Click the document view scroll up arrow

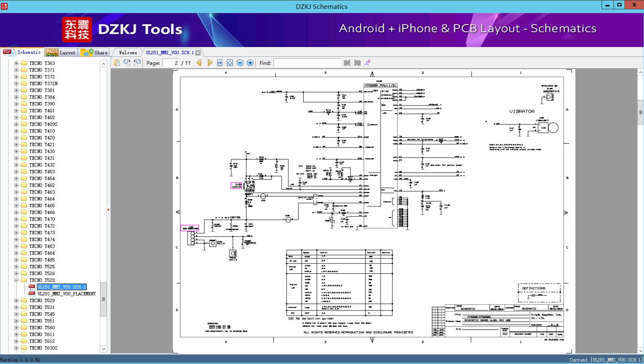(x=641, y=73)
